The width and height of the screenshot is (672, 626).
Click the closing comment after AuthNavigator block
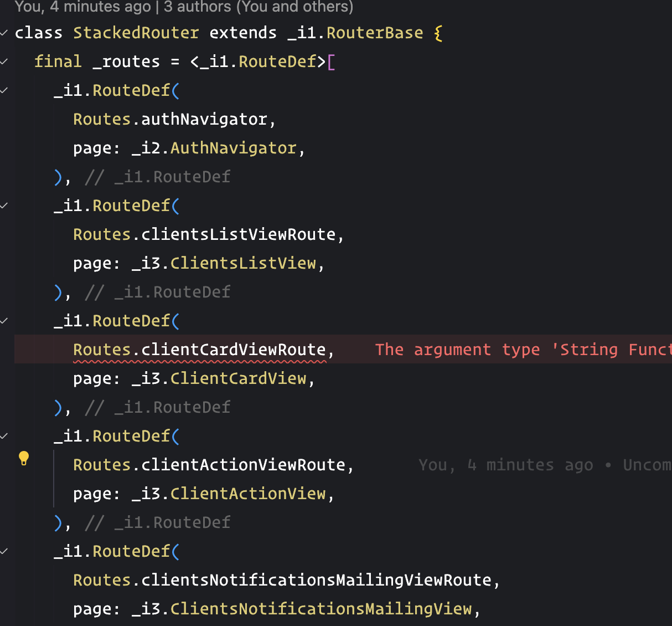[x=157, y=177]
